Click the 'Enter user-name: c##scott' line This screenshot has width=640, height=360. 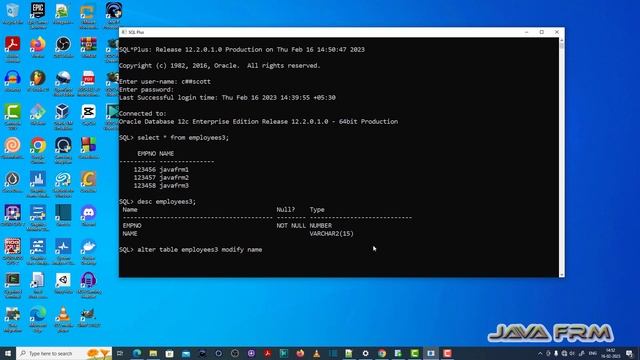pos(165,82)
